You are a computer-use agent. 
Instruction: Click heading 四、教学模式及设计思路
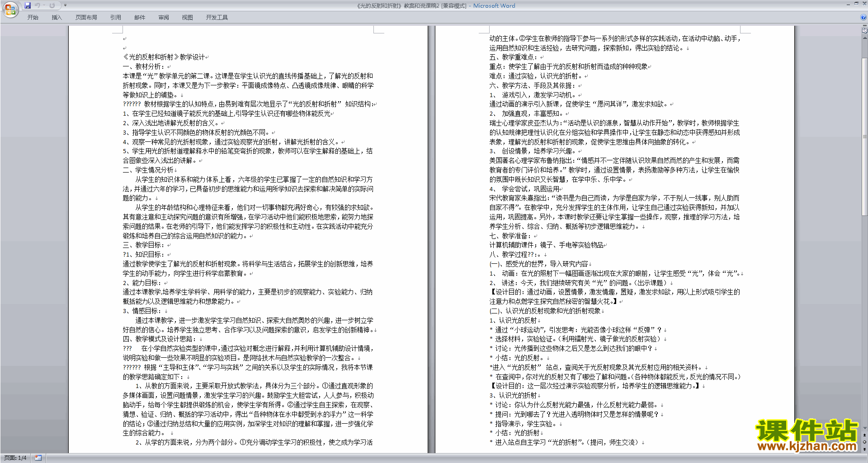coord(160,339)
